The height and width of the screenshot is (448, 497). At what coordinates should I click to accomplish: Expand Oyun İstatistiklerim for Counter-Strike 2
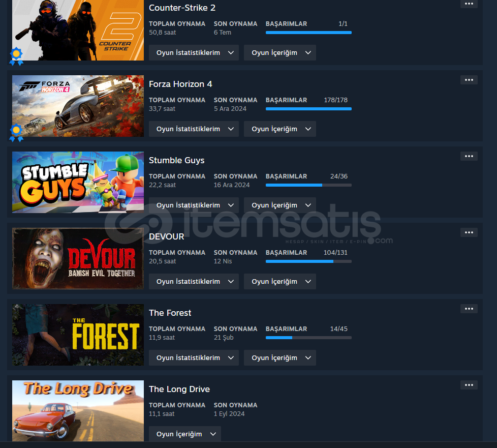click(194, 53)
